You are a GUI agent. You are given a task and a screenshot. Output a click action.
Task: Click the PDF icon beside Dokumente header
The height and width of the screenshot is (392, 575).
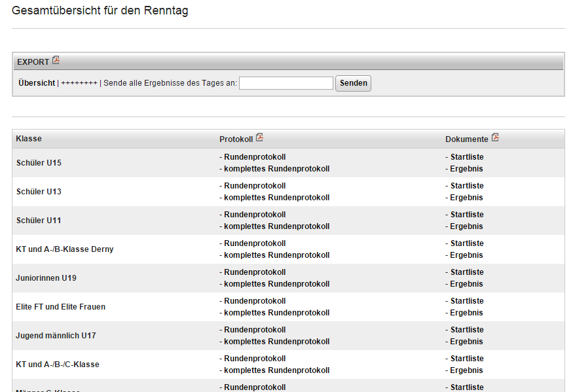pos(495,138)
